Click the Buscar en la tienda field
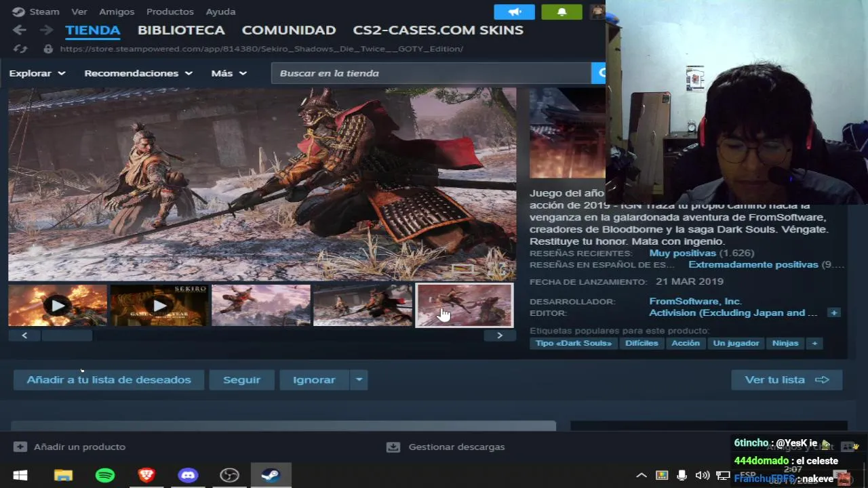 [431, 73]
